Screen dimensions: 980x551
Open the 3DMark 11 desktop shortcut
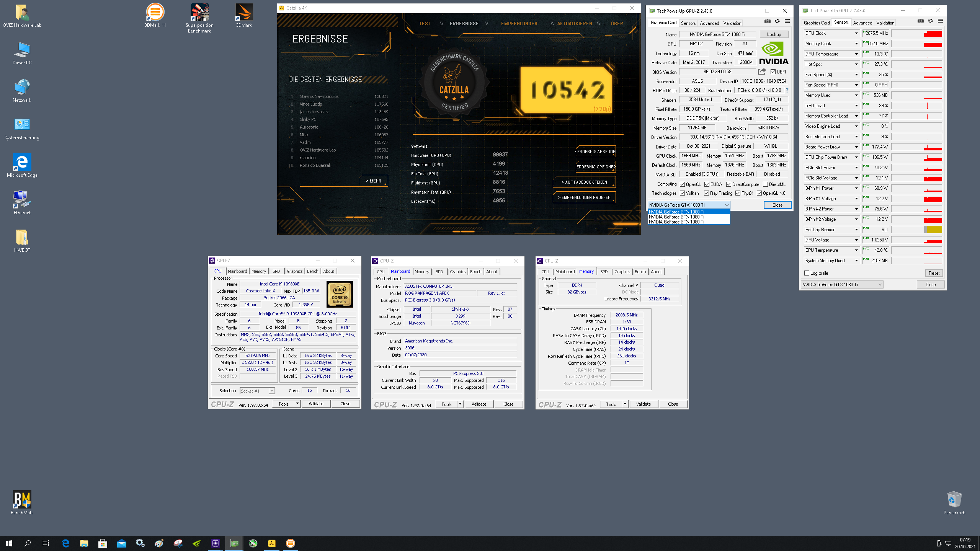pyautogui.click(x=155, y=16)
